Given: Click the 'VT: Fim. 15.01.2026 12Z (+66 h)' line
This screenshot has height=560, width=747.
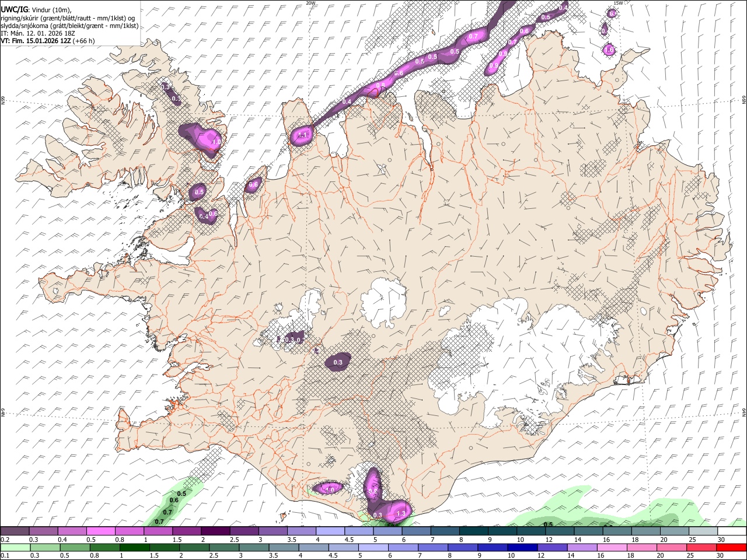Looking at the screenshot, I should pos(47,41).
